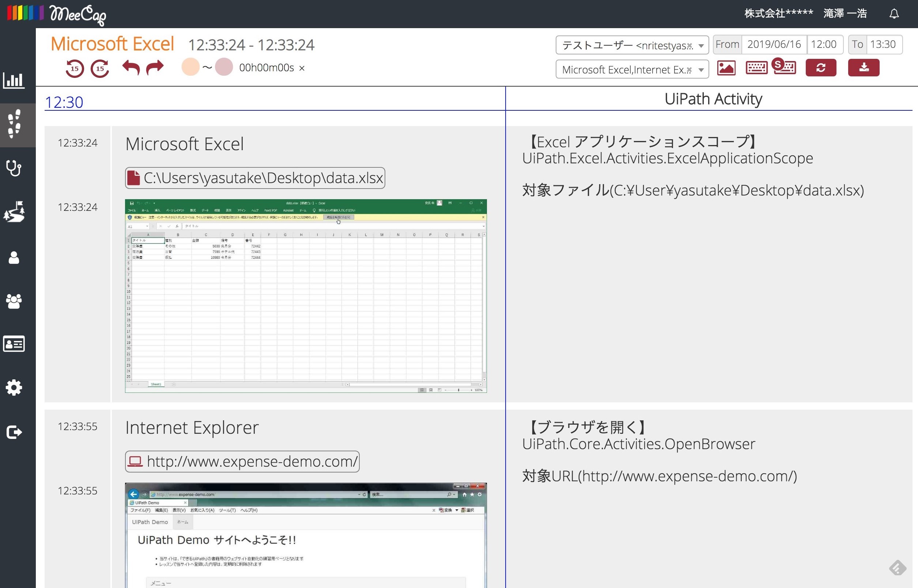Screen dimensions: 918x588
Task: Click the 12:33:24 timestamp beside Microsoft Excel title
Action: click(78, 143)
